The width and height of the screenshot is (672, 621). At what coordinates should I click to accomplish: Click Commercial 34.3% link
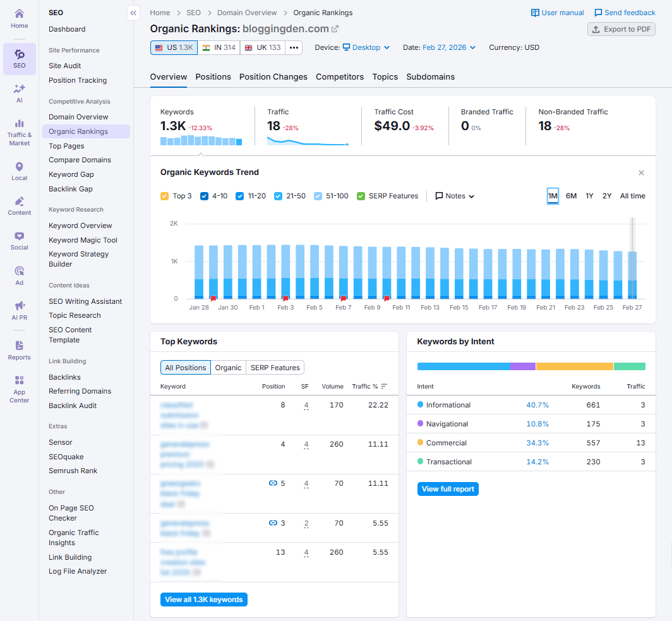point(537,443)
